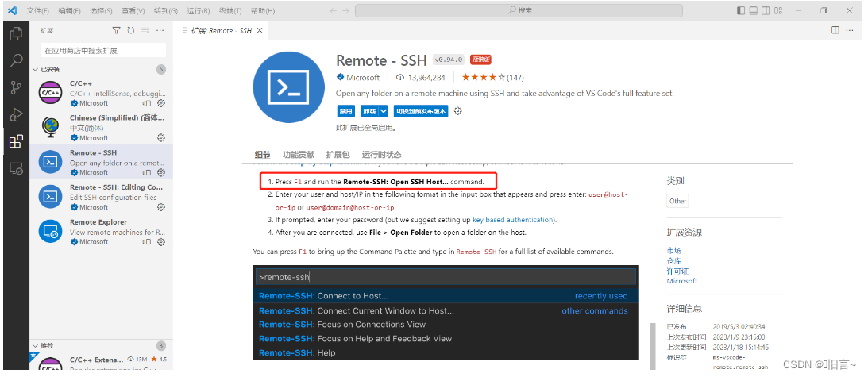The height and width of the screenshot is (377, 868).
Task: Open the 仓库 resource link
Action: [674, 261]
